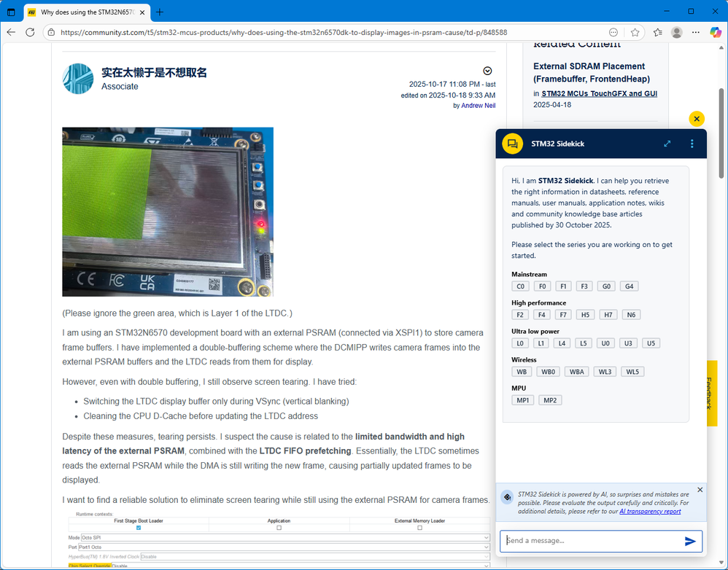
Task: Select the WB0 wireless series
Action: tap(549, 372)
